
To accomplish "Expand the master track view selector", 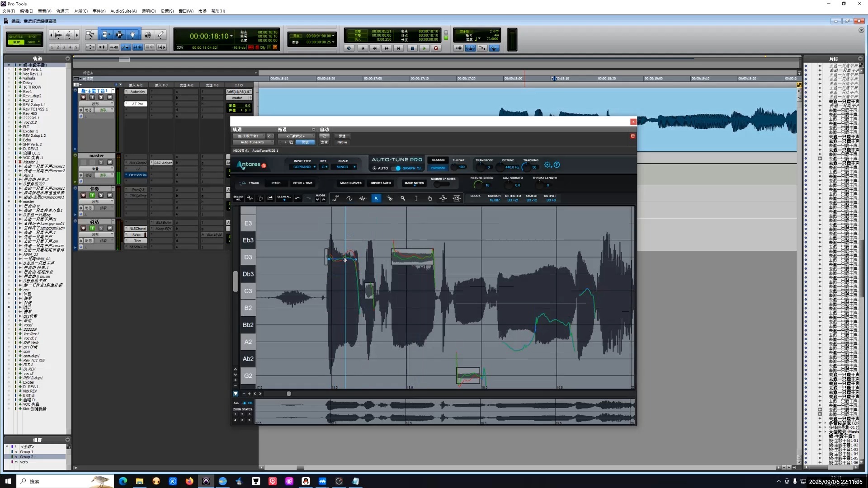I will coord(96,169).
